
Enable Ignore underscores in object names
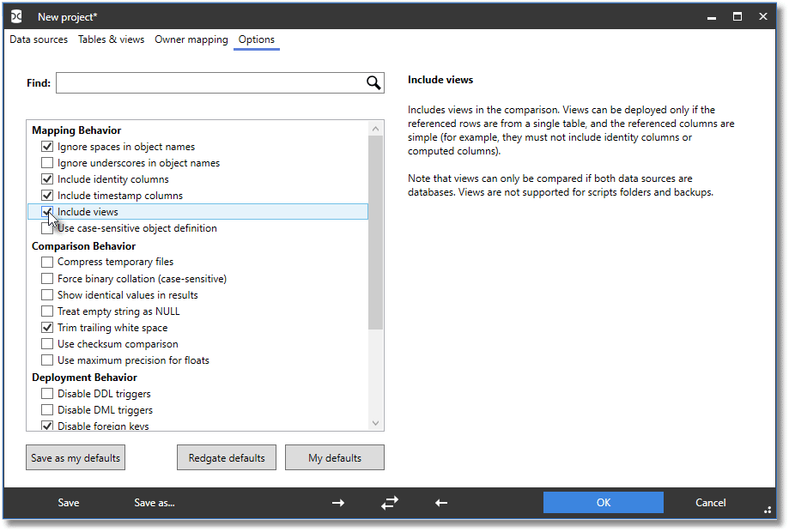47,163
